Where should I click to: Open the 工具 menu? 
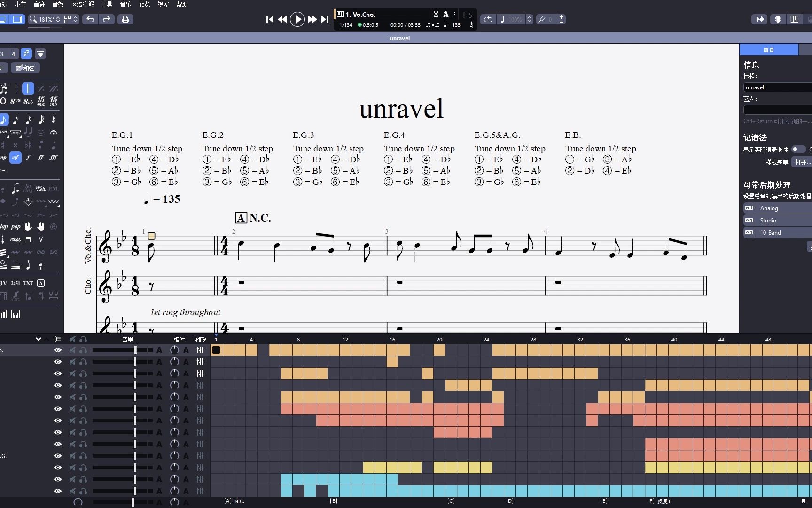click(x=107, y=4)
